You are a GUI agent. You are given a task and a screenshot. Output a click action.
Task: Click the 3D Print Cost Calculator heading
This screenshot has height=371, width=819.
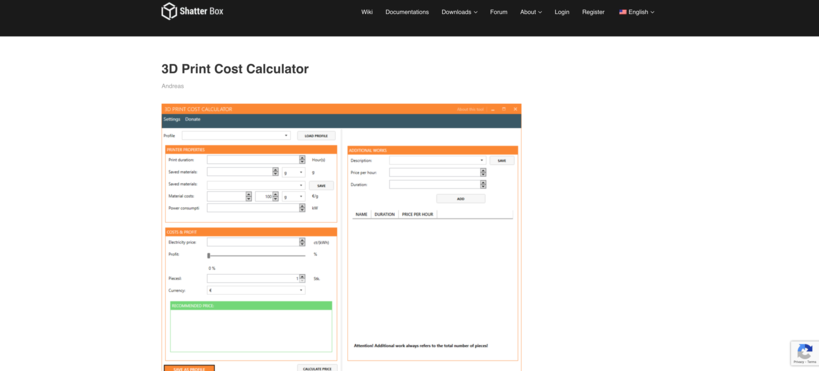235,68
